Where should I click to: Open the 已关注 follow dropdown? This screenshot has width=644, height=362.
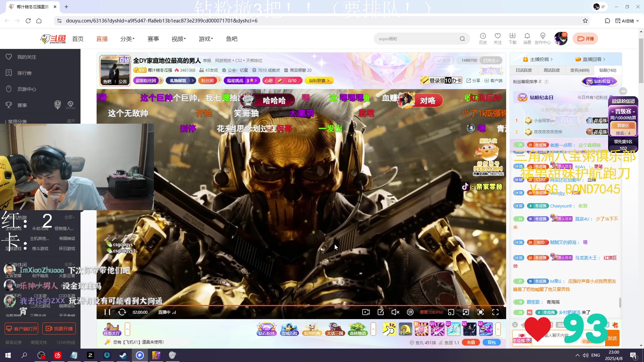click(491, 60)
